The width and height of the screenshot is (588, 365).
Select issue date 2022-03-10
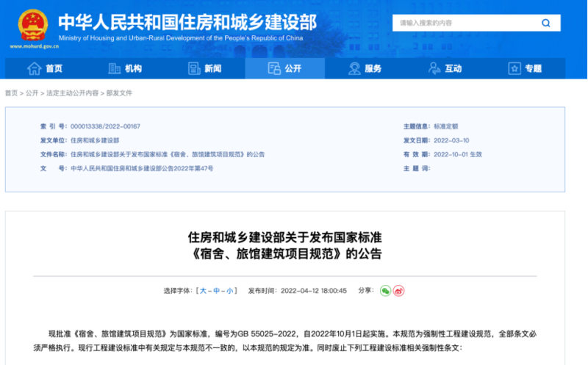pos(451,140)
